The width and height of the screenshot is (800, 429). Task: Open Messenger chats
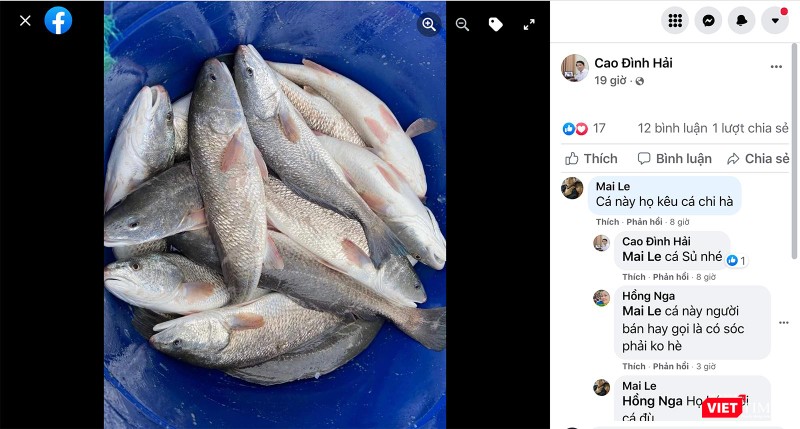pyautogui.click(x=708, y=21)
